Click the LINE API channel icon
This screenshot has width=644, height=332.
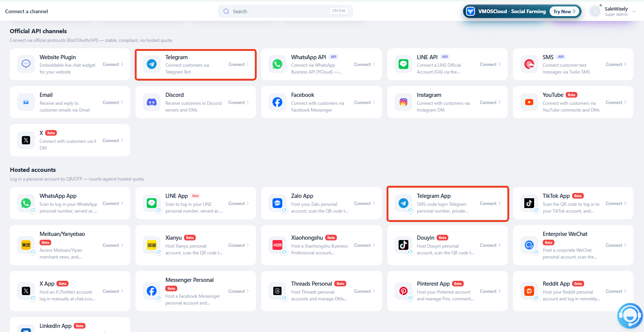(403, 64)
